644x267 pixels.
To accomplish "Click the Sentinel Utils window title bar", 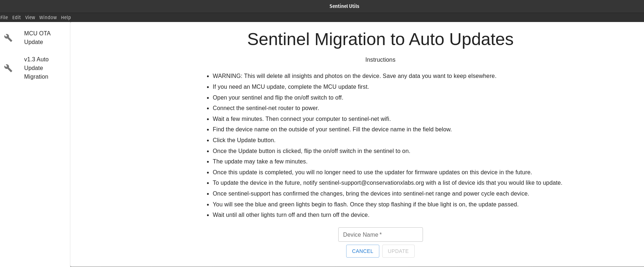I will (344, 6).
